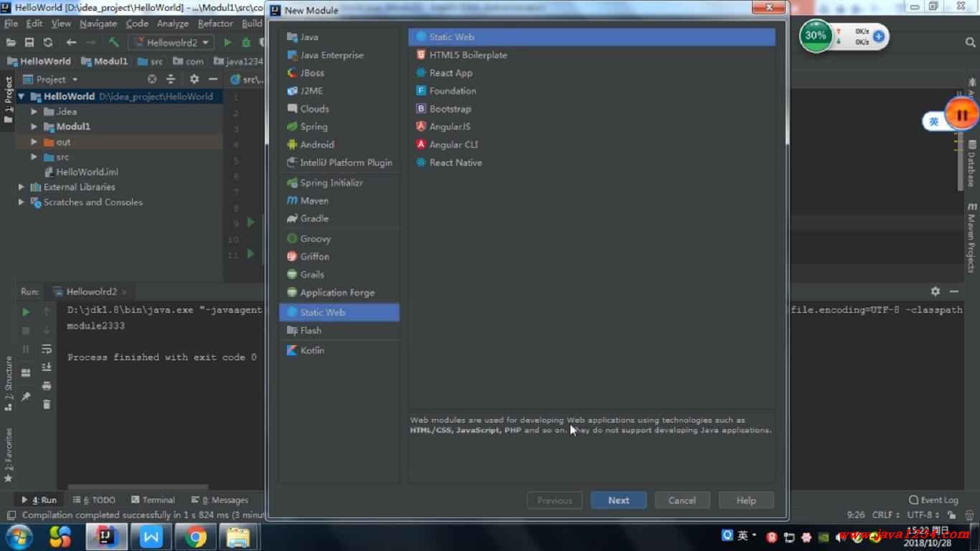Image resolution: width=980 pixels, height=551 pixels.
Task: Click Static Web in the left category list
Action: tap(339, 312)
